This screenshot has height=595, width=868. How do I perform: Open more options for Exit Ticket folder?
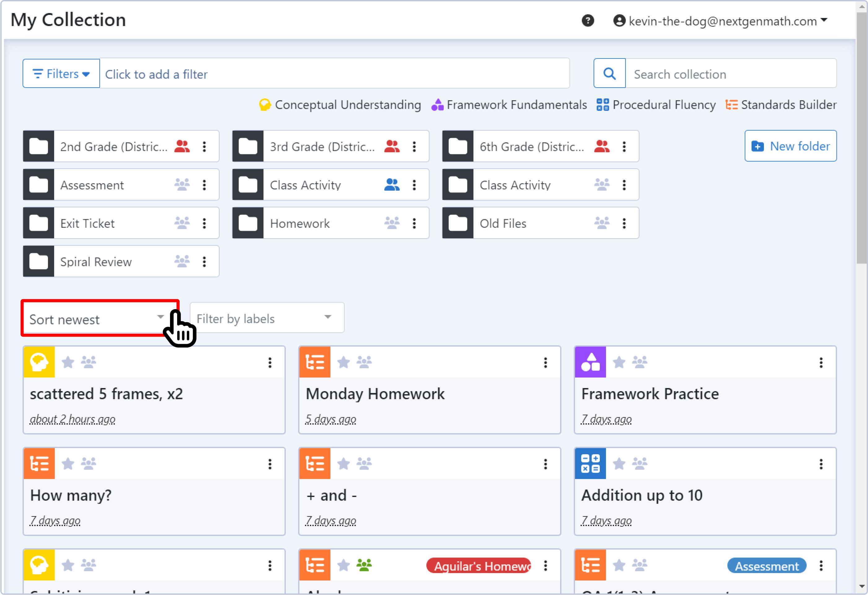pos(204,224)
